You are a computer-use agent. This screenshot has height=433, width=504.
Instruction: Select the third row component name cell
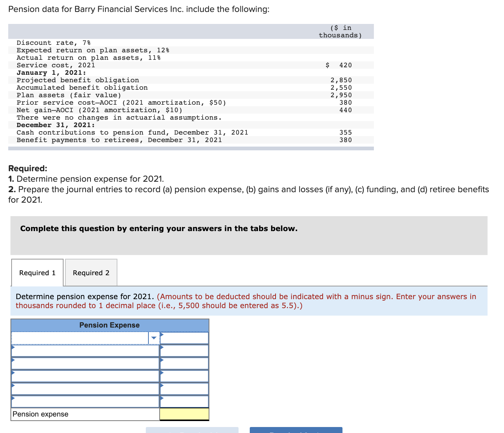point(85,363)
